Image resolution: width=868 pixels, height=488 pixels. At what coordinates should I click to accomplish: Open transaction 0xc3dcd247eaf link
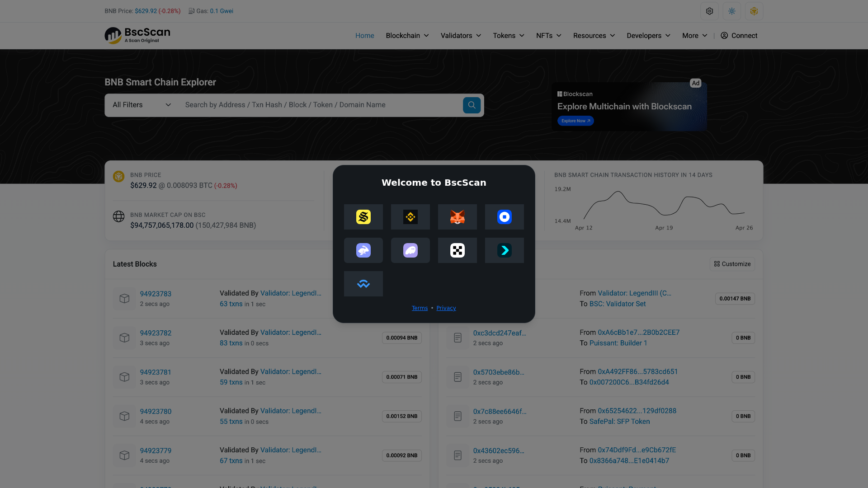click(500, 333)
